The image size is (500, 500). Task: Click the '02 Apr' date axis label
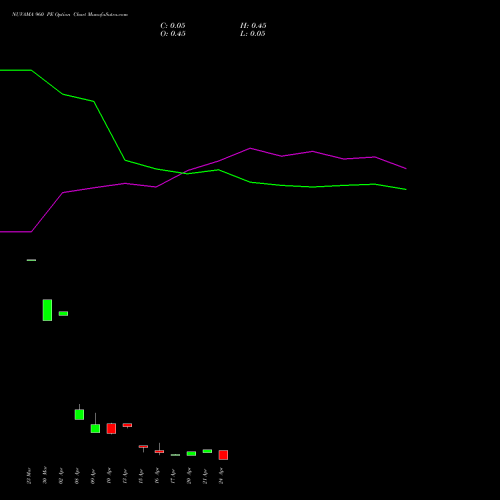pyautogui.click(x=61, y=476)
